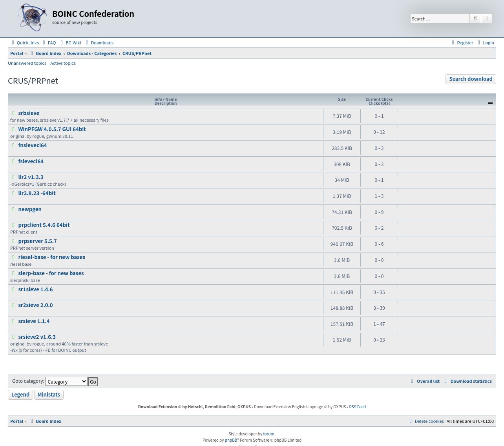
Task: Click the CRUS/PRPnet page heading
Action: 33,81
